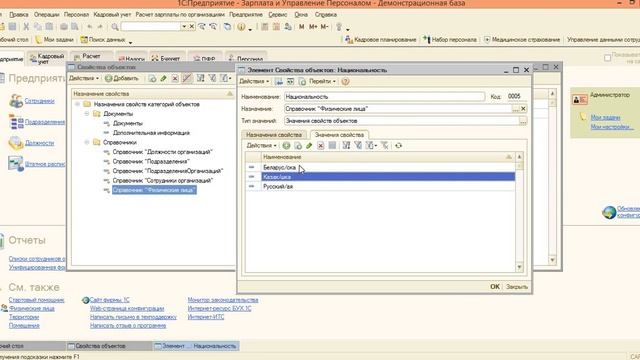Image resolution: width=640 pixels, height=360 pixels.
Task: Open Действия dropdown in Национальность window
Action: coord(254,82)
